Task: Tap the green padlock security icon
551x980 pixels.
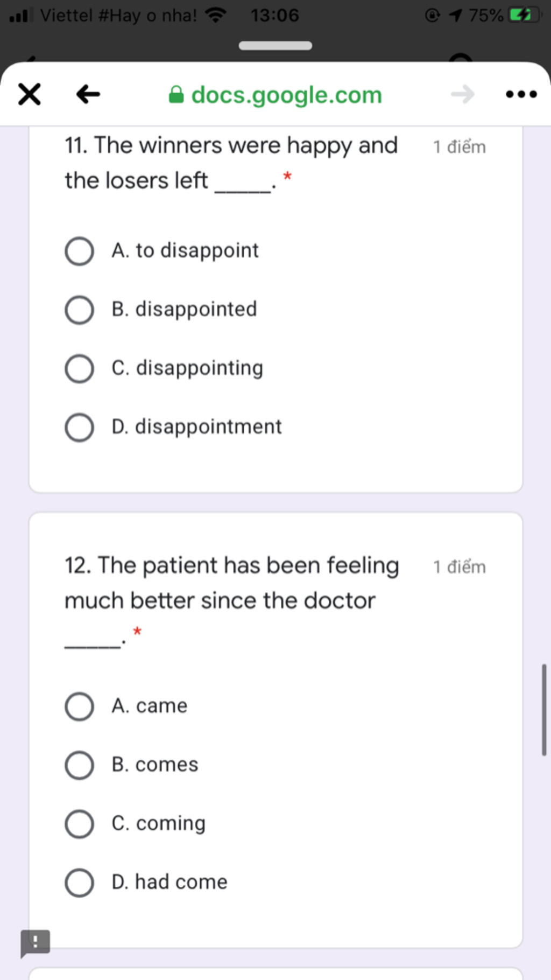Action: pyautogui.click(x=176, y=95)
